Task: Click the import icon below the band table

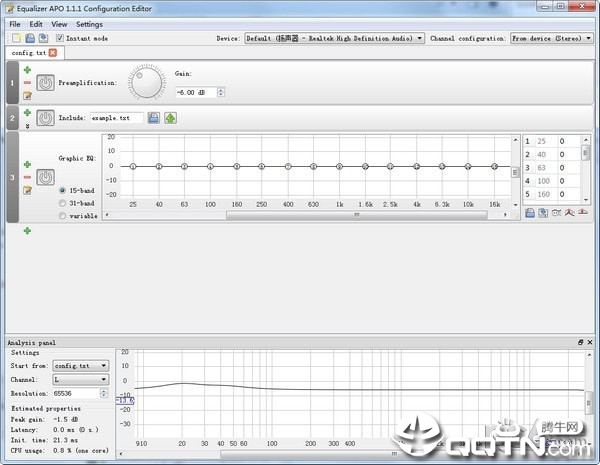Action: pos(530,213)
